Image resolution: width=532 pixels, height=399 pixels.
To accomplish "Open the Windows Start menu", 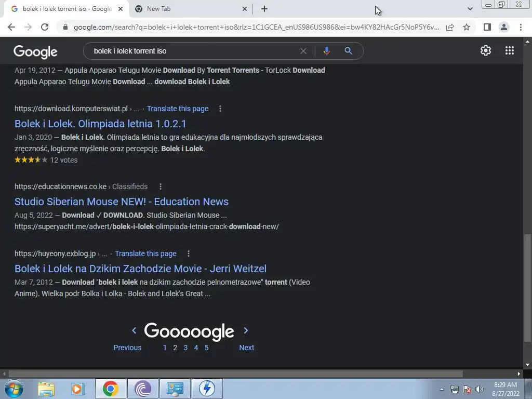I will pos(14,389).
